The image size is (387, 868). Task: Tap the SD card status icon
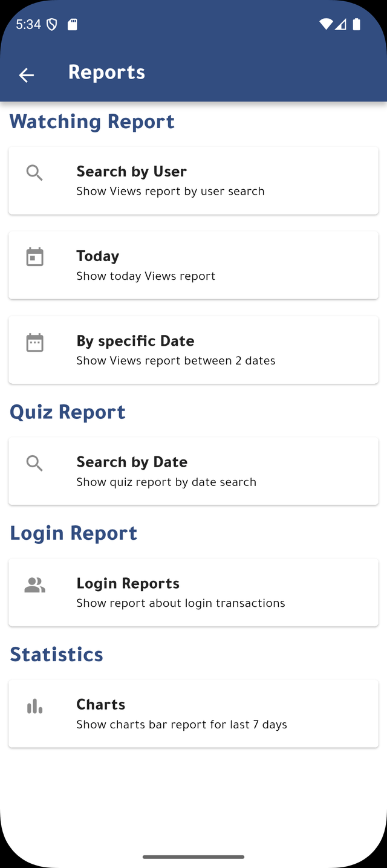click(x=73, y=25)
